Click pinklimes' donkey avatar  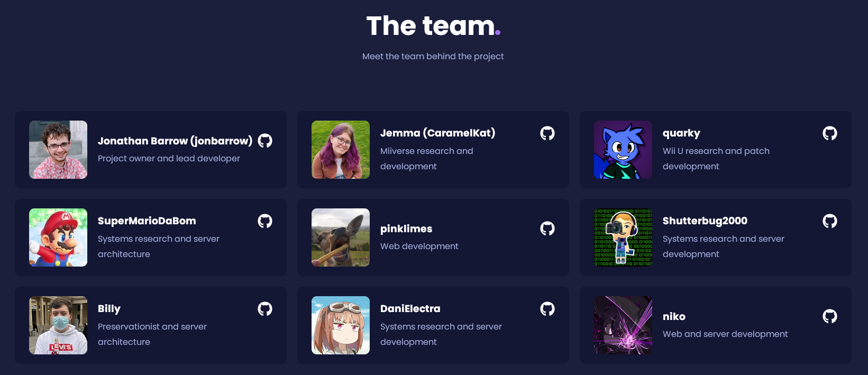[341, 237]
